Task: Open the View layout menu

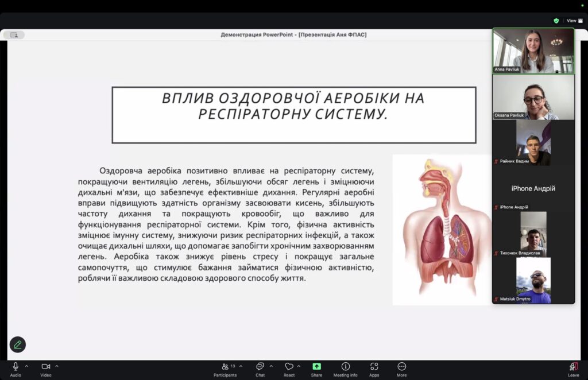Action: point(574,21)
